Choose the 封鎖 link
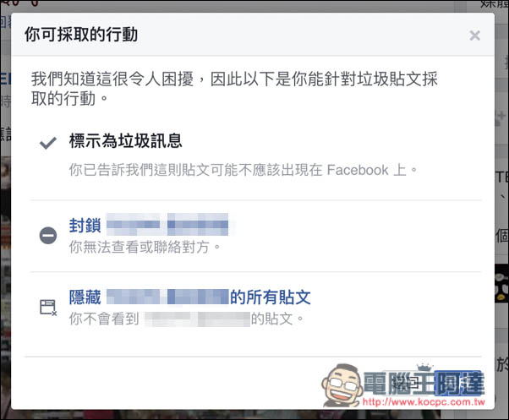509x420 pixels. tap(85, 225)
